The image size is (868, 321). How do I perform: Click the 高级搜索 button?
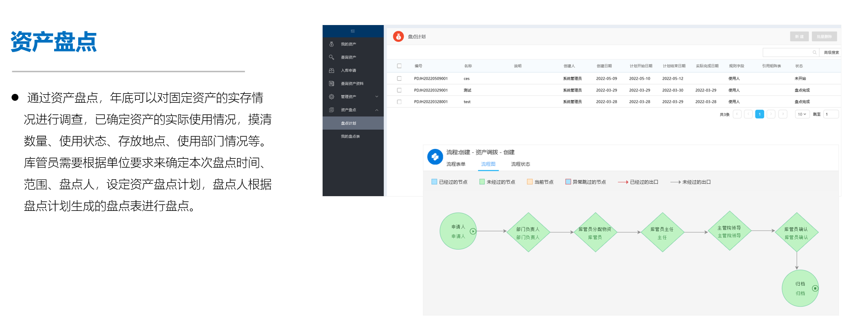pyautogui.click(x=831, y=53)
